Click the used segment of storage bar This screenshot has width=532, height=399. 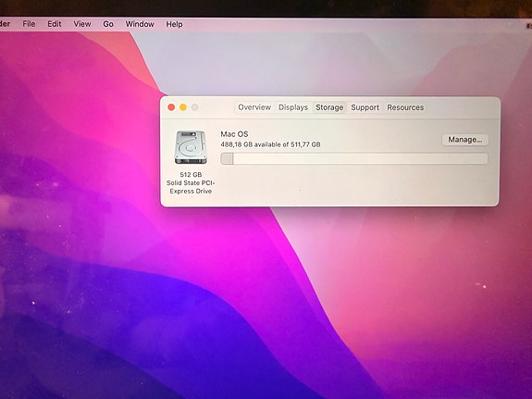coord(227,158)
